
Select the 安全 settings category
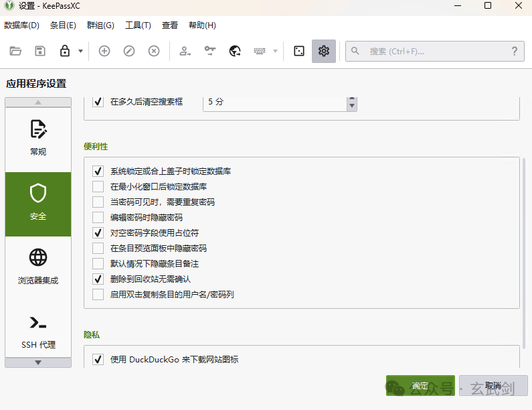(x=38, y=204)
